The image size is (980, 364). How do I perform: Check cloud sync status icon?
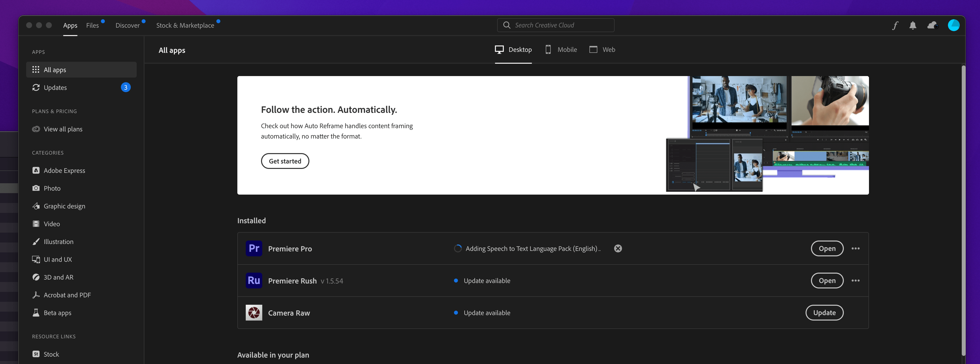pyautogui.click(x=932, y=25)
